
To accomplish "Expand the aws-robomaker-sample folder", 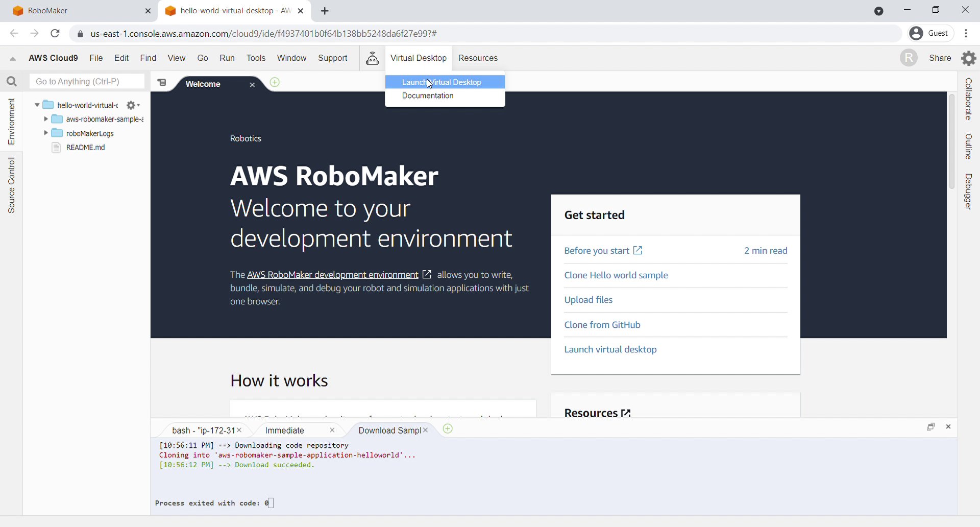I will click(x=46, y=119).
